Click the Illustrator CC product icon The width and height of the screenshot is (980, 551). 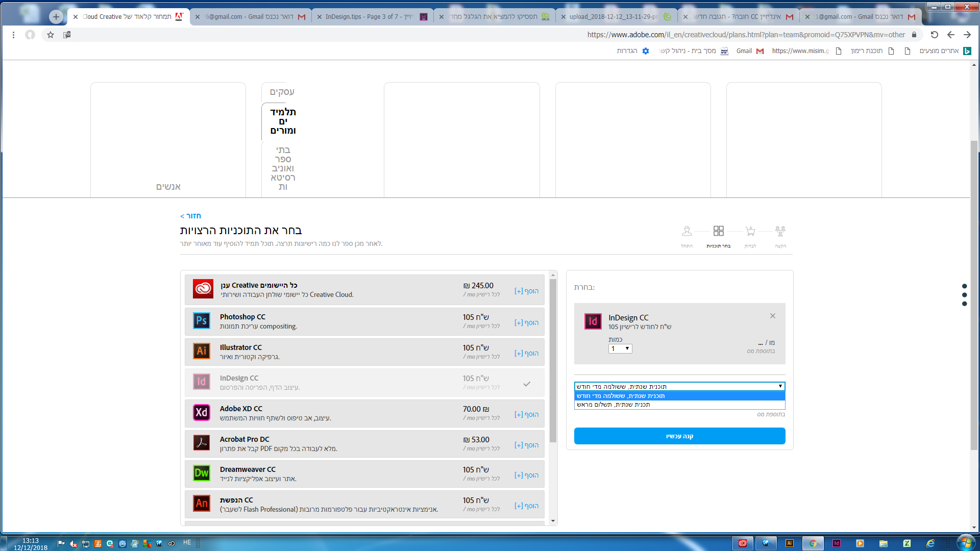click(x=202, y=351)
